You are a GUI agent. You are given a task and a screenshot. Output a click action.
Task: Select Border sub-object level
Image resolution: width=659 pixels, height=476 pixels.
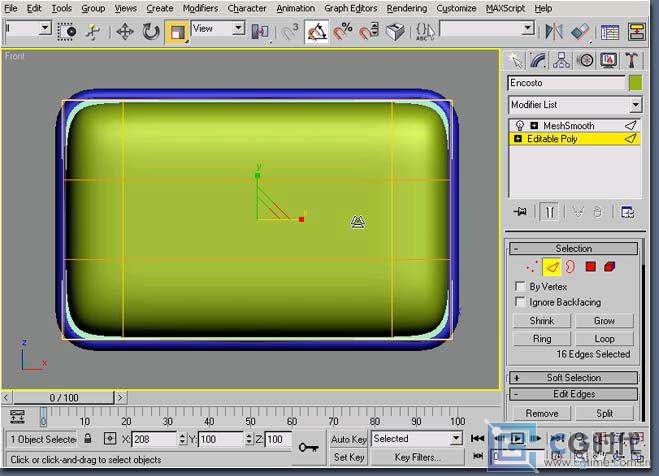[570, 267]
